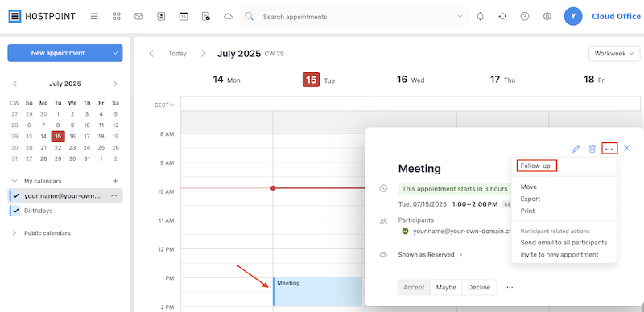Go to next month in mini calendar
This screenshot has height=312, width=644.
coord(115,84)
